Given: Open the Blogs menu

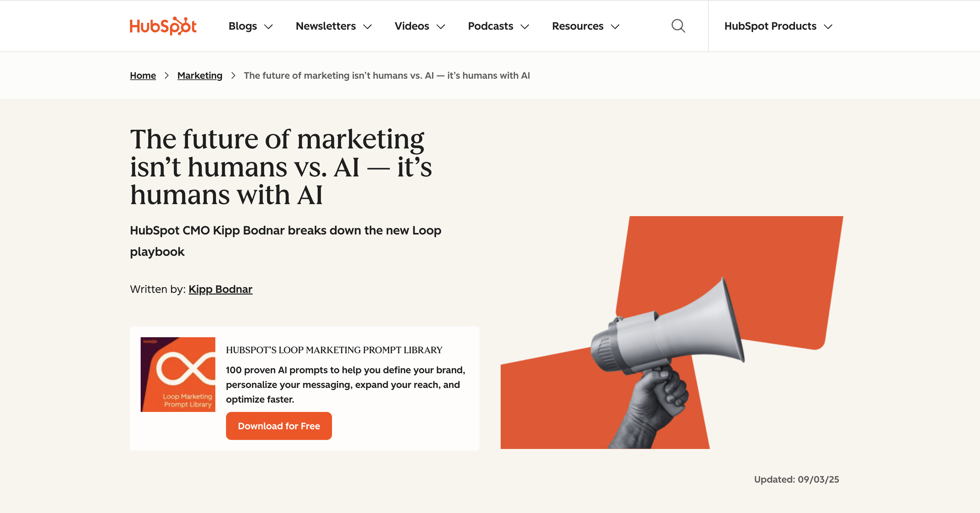Looking at the screenshot, I should (243, 26).
